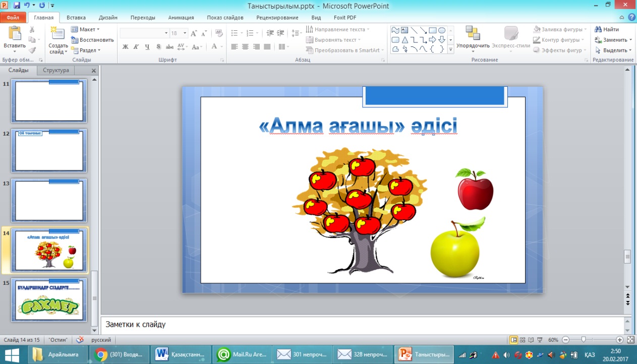
Task: Toggle italic (К) formatting
Action: pyautogui.click(x=136, y=47)
